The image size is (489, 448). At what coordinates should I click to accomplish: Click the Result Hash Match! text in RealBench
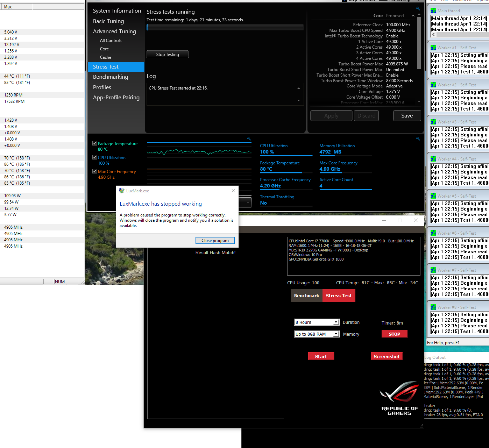pos(215,253)
